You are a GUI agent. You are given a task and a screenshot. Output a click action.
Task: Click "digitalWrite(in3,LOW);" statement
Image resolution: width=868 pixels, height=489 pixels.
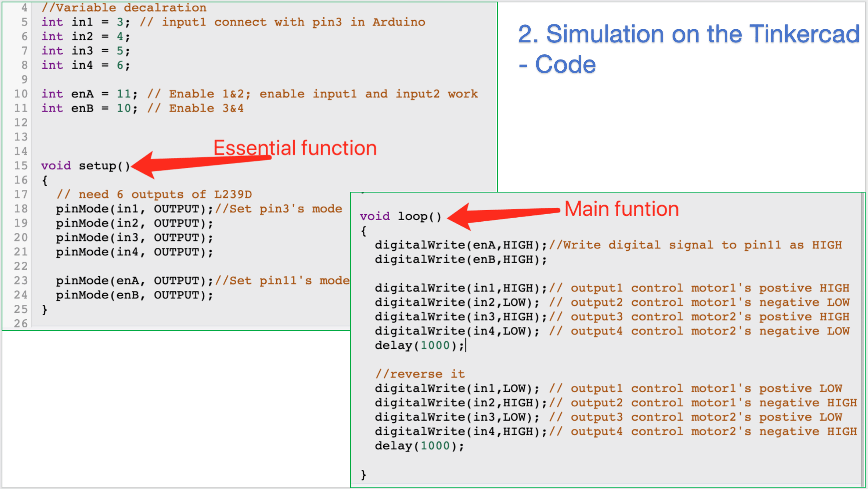point(457,417)
